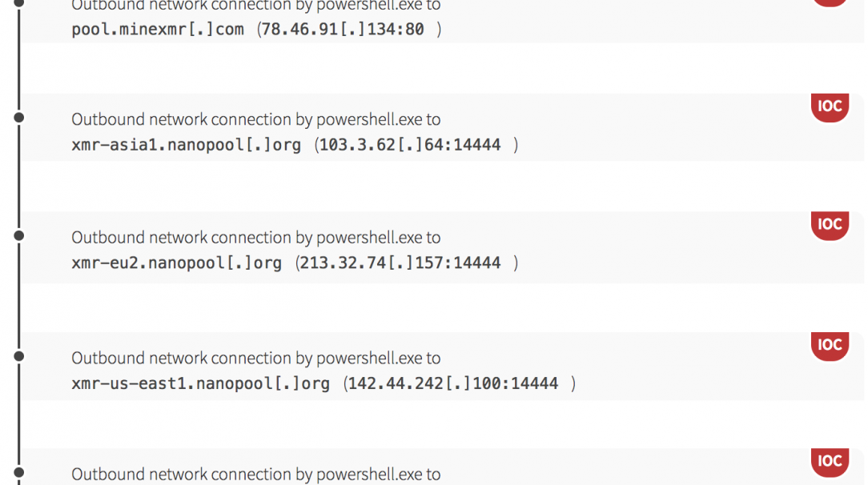This screenshot has width=868, height=485.
Task: Click the xmr-asia1.nanopool[.]org domain text
Action: [186, 145]
